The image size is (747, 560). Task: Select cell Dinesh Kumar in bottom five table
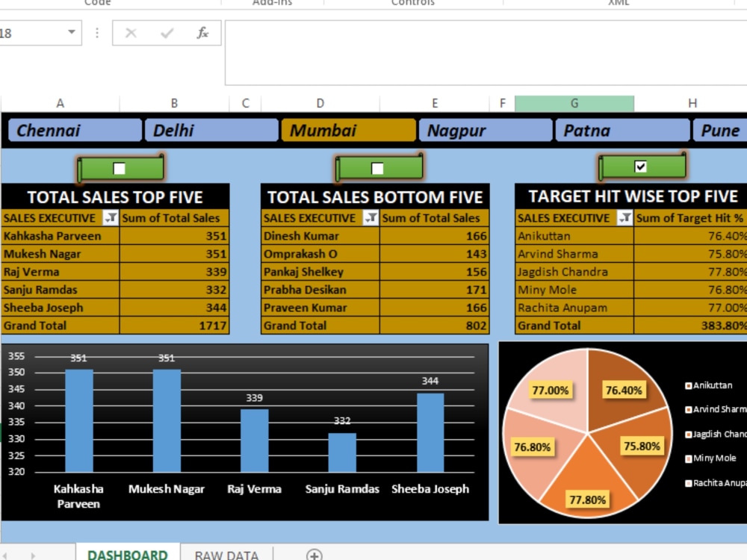320,236
